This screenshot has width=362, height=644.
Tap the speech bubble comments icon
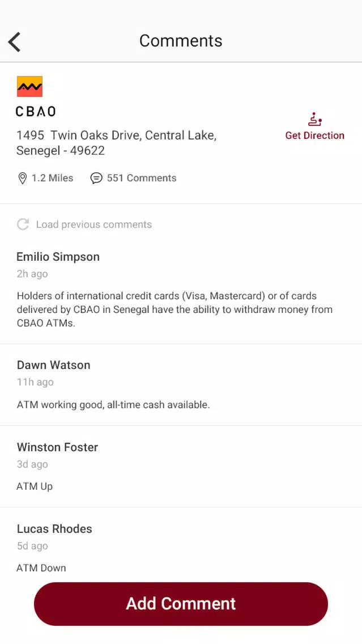pos(96,178)
